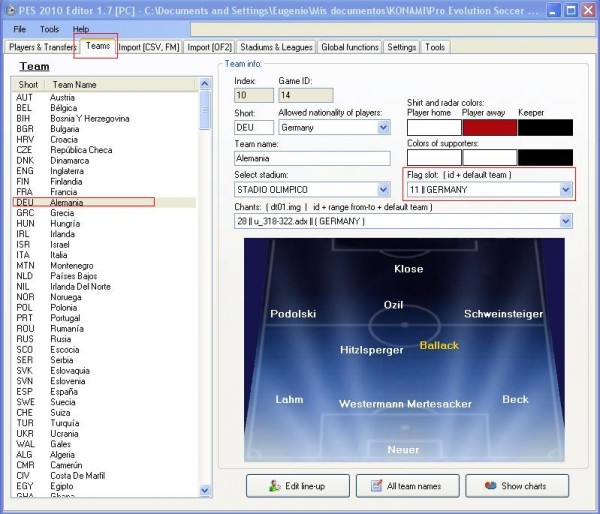This screenshot has height=514, width=600.
Task: Select Austria in the team list
Action: point(104,98)
